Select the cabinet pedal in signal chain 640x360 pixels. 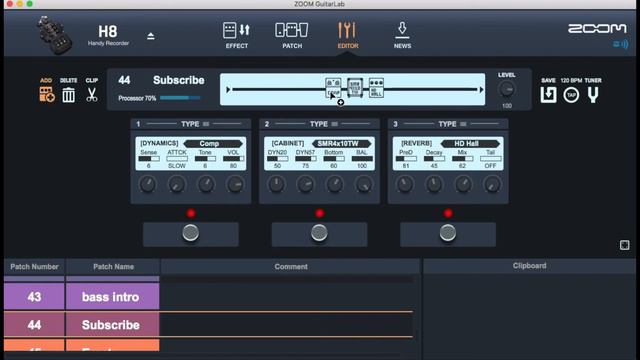coord(355,88)
